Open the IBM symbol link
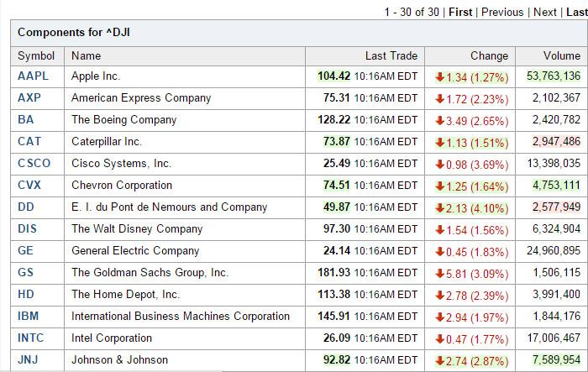588x372 pixels. pos(28,317)
